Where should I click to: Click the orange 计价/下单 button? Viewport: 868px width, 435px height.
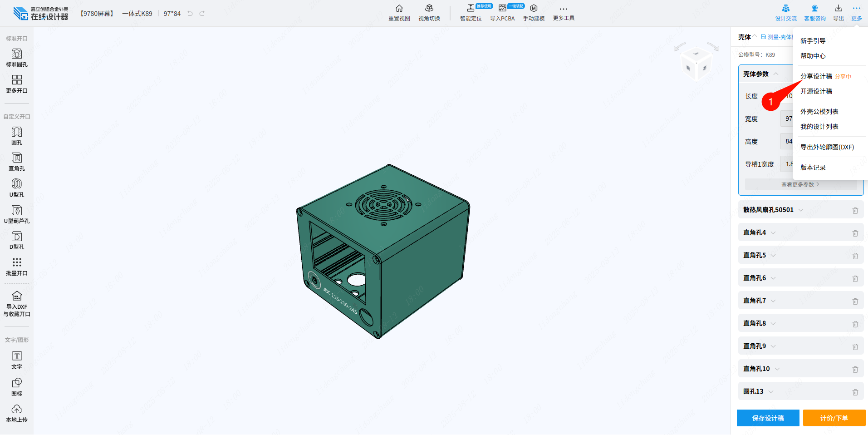834,418
